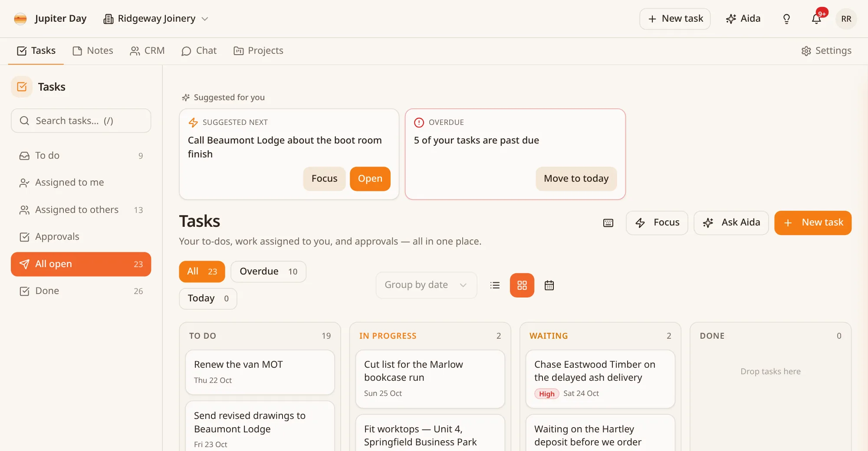Open the RR user avatar menu
Image resolution: width=868 pixels, height=451 pixels.
846,19
